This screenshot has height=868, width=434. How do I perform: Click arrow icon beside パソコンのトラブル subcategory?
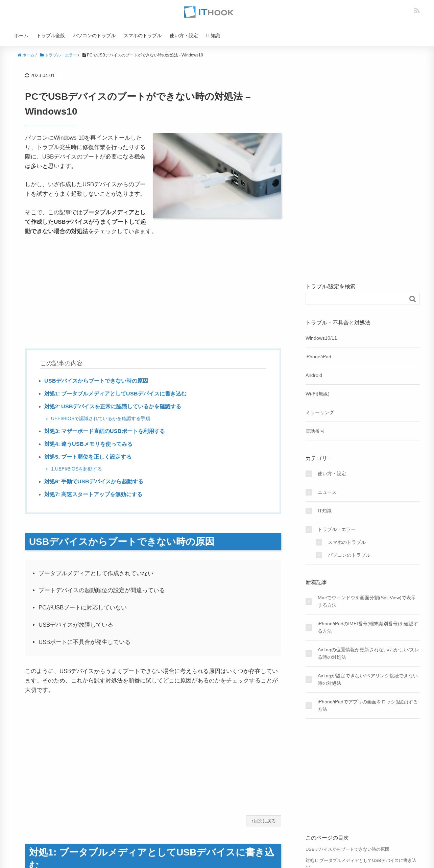coord(319,555)
